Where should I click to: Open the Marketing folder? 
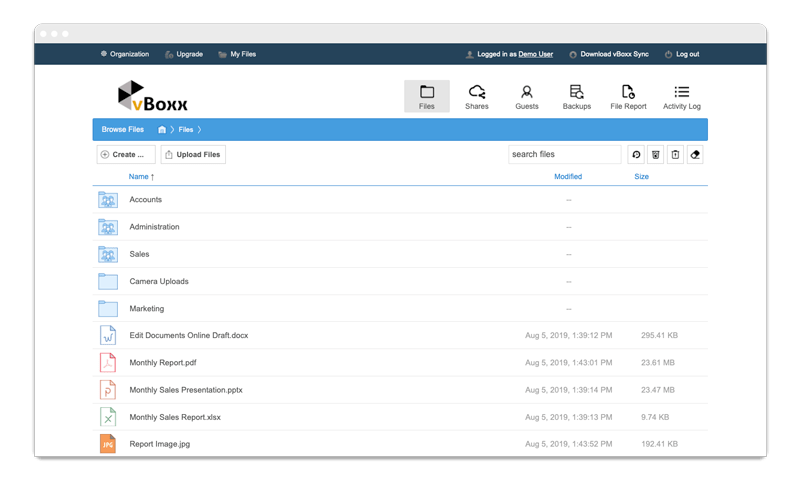click(146, 309)
